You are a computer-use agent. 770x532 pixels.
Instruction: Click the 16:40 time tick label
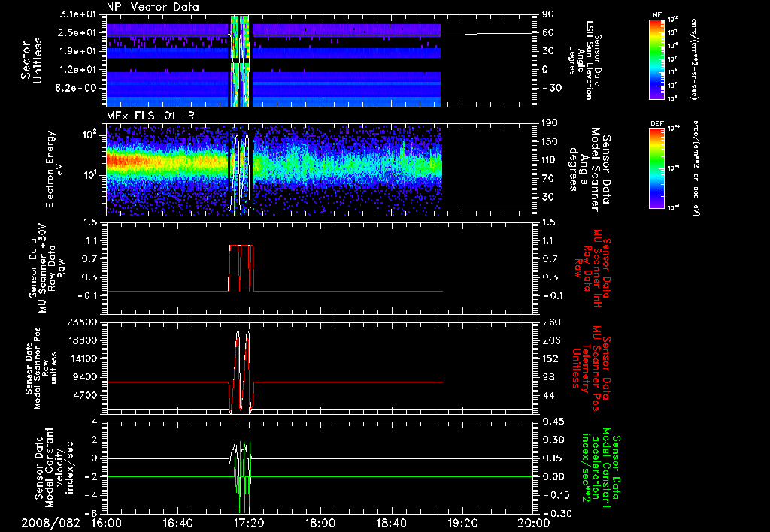[178, 523]
